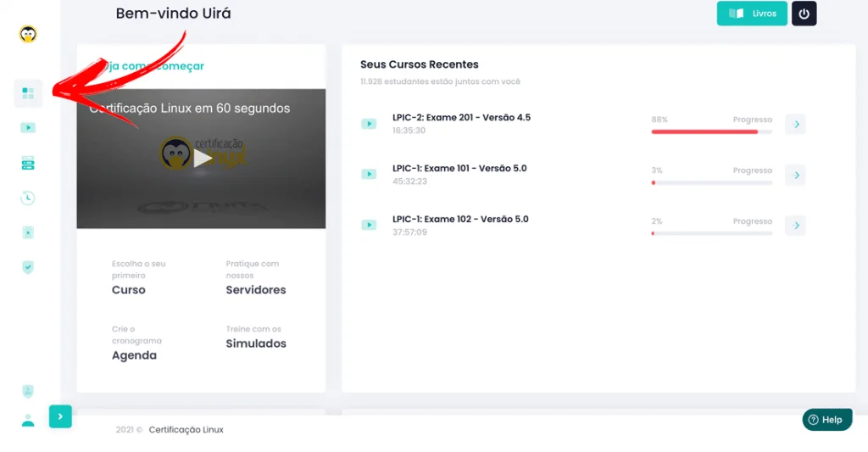Click the LPIC-2 Exame 201 progress bar

point(711,132)
